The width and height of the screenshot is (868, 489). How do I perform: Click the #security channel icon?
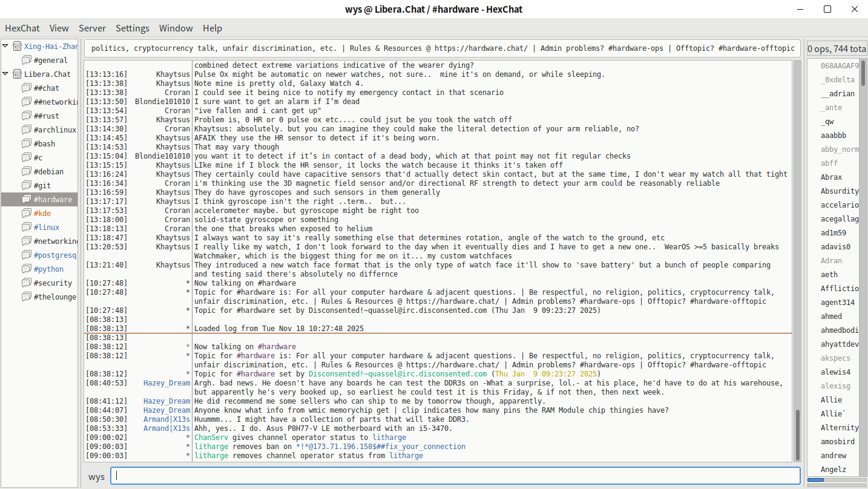[x=26, y=283]
